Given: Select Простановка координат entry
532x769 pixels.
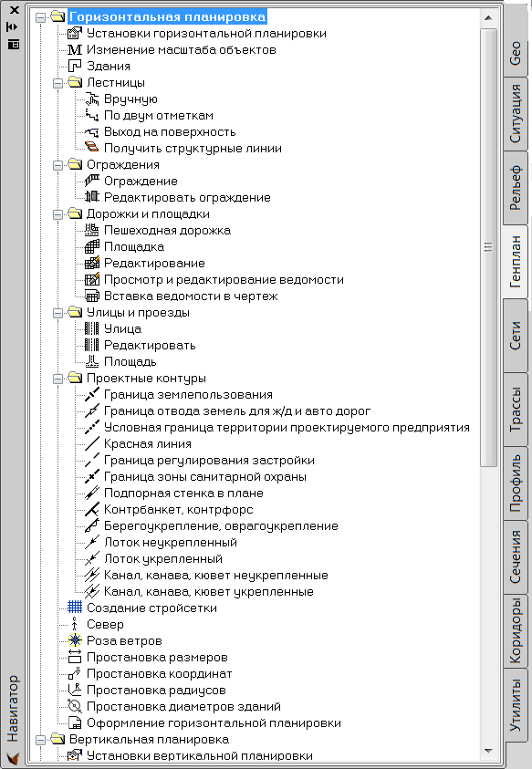Looking at the screenshot, I should click(x=159, y=673).
